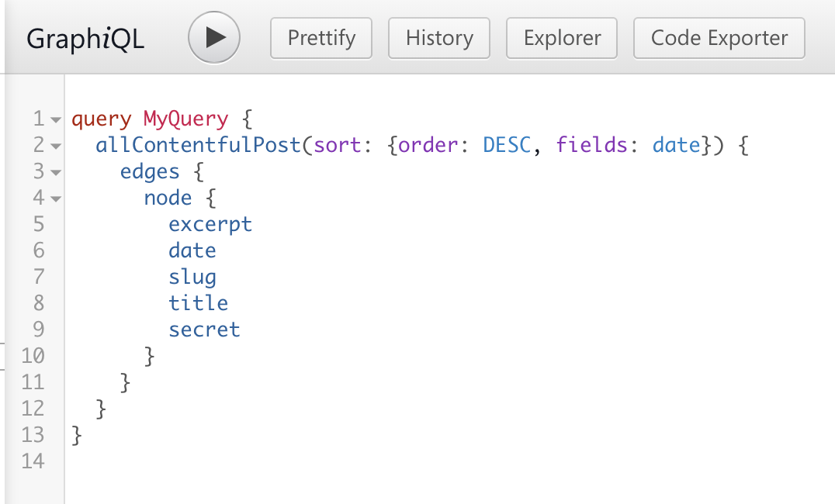The height and width of the screenshot is (504, 835).
Task: Open the Code Exporter
Action: 719,38
